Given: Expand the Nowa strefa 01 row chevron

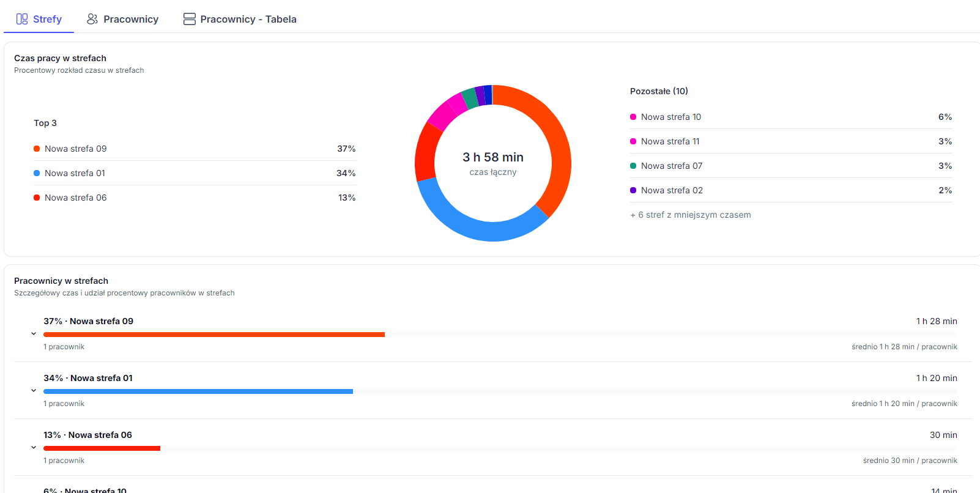Looking at the screenshot, I should coord(34,391).
